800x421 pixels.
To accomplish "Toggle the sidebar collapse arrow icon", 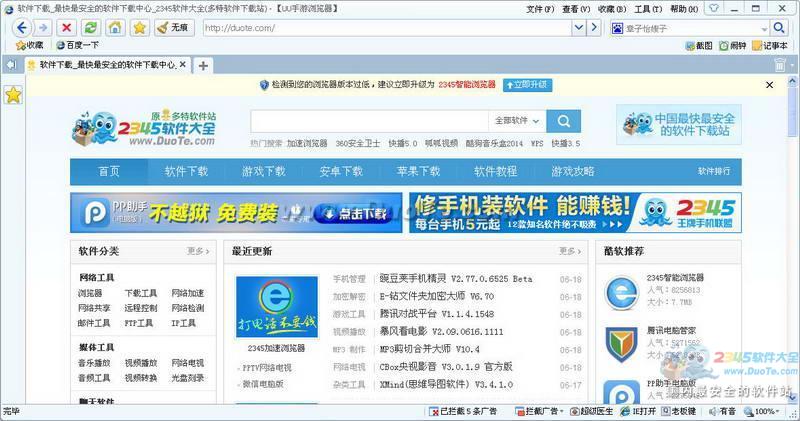I will point(11,65).
